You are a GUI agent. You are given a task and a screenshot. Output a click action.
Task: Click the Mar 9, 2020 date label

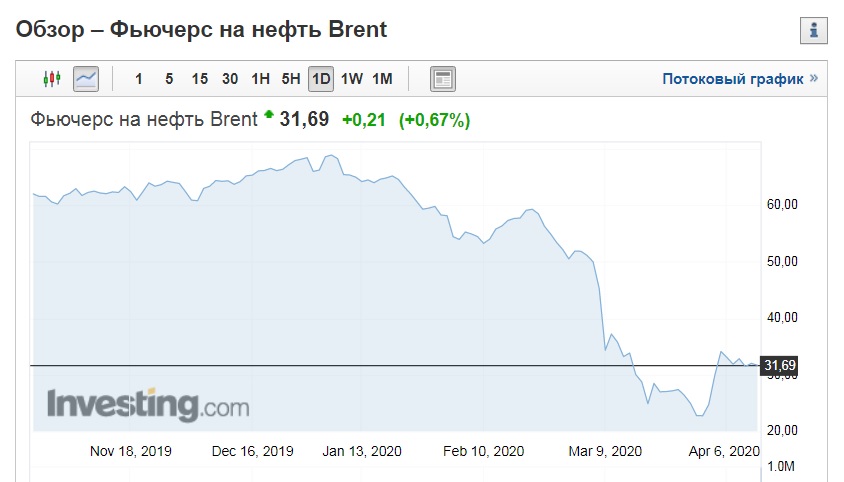pyautogui.click(x=605, y=451)
